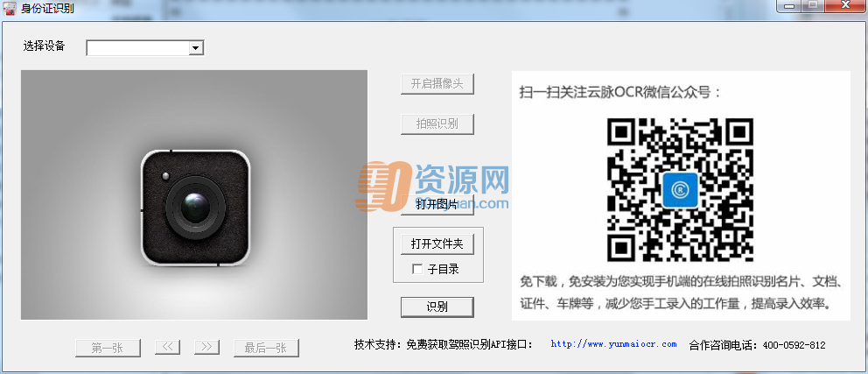868x374 pixels.
Task: Click the 拍照识别 button
Action: (437, 123)
